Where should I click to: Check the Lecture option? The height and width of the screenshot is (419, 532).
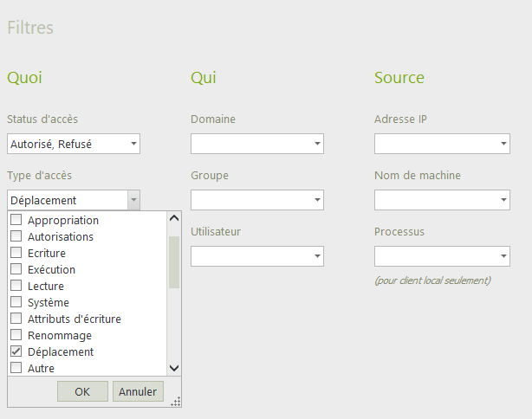16,286
